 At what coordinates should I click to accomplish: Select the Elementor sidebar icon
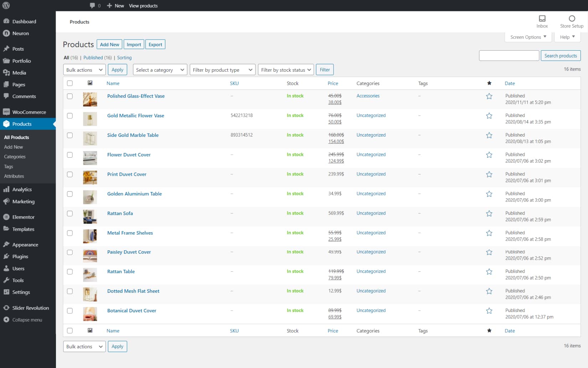point(6,217)
